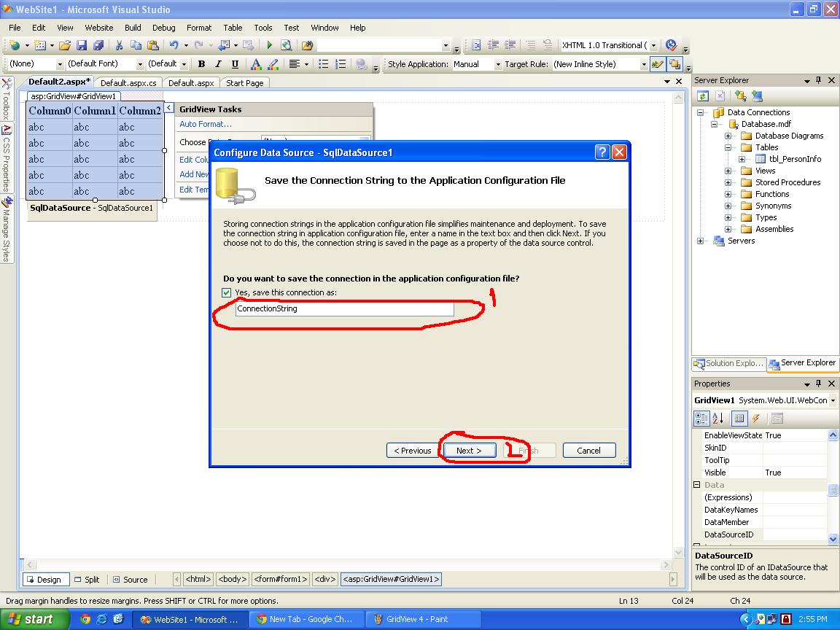Click the ConnectionString name text box
Image resolution: width=840 pixels, height=630 pixels.
[344, 308]
